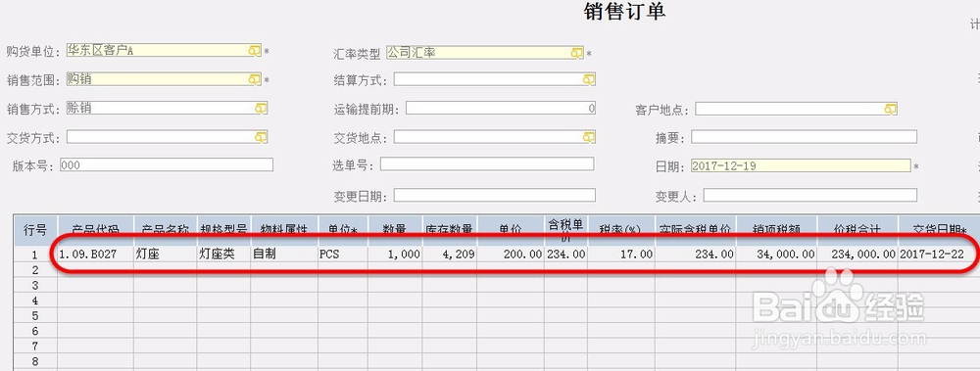Click quantity cell 1,000

(x=395, y=255)
